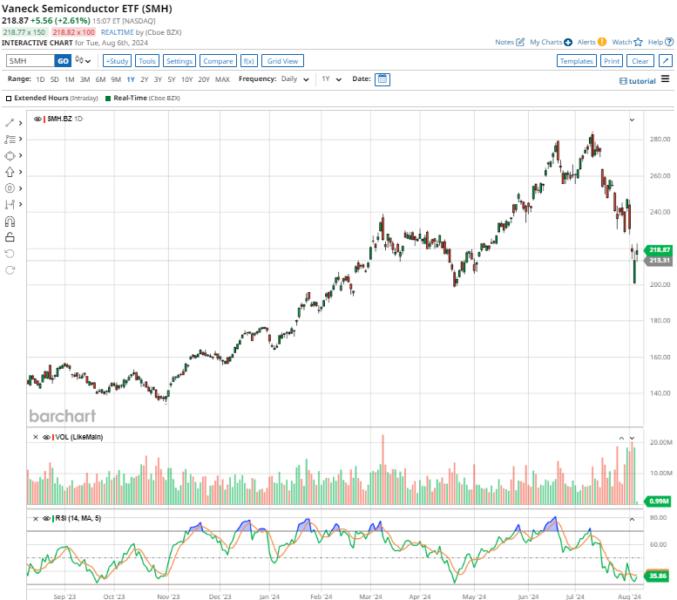The width and height of the screenshot is (677, 600).
Task: Expand the measure tool submenu arrow
Action: [x=20, y=204]
